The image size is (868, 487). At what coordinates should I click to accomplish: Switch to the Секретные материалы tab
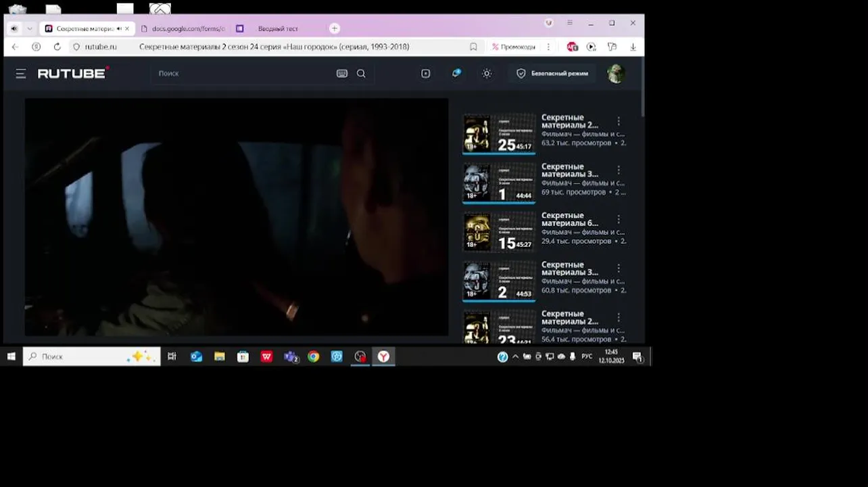[85, 28]
